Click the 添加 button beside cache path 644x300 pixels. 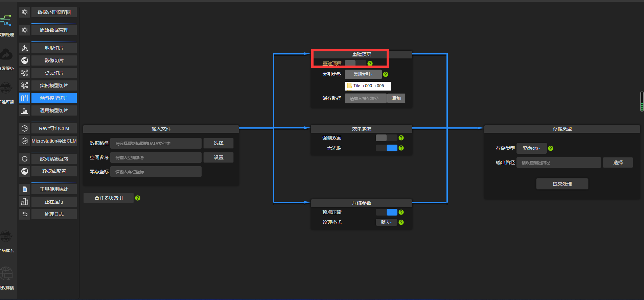(x=396, y=98)
